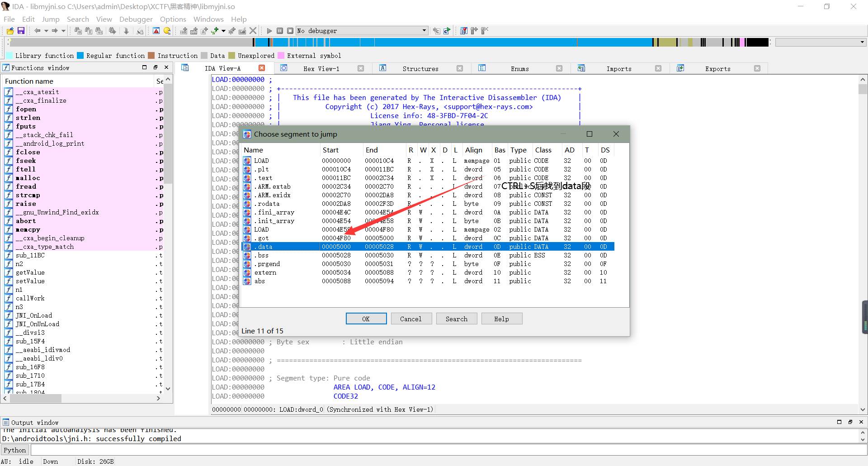Click the red warning triangle toolbar icon

156,31
